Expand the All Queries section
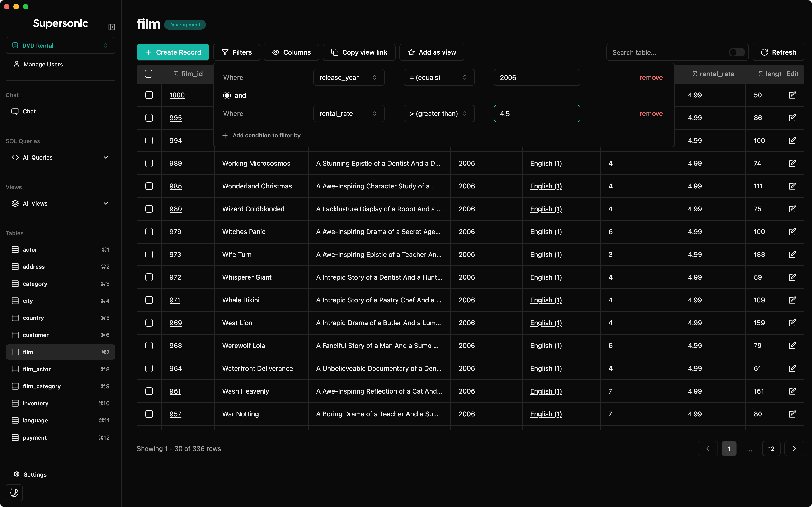Screen dimensions: 812x507 pyautogui.click(x=60, y=157)
